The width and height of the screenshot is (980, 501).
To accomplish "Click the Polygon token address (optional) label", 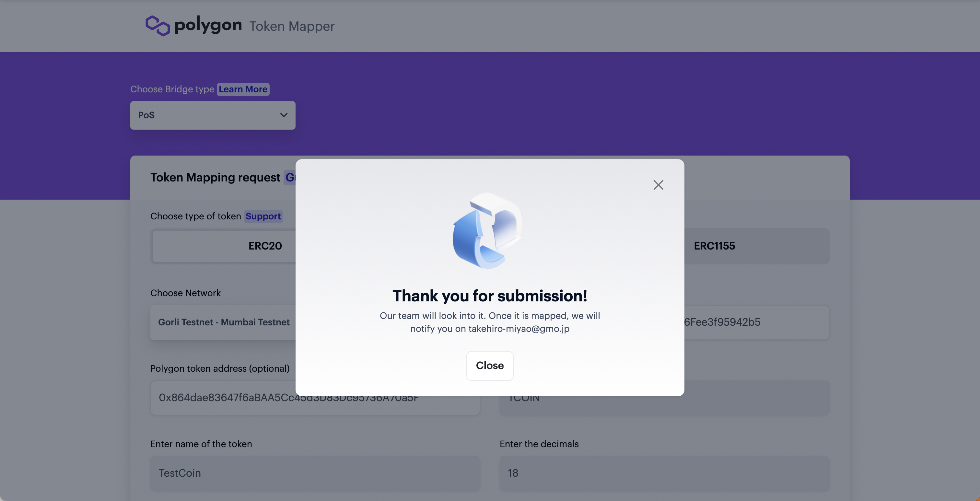I will (220, 368).
